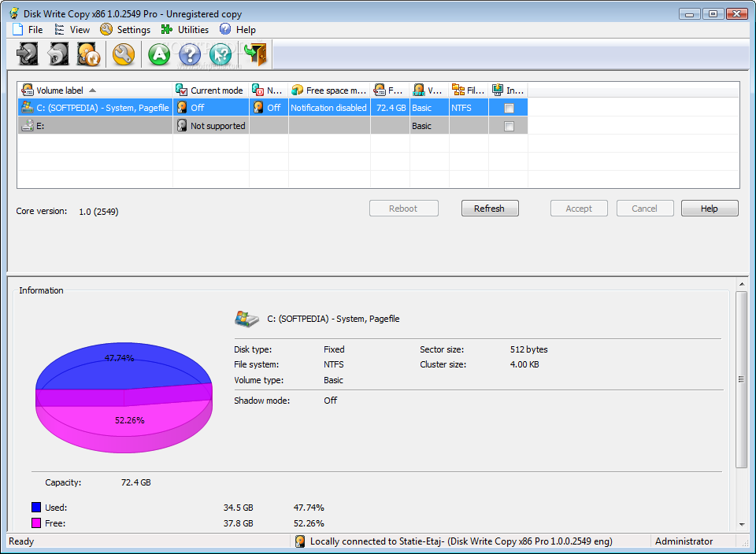Click the 'Ready' status bar text
756x554 pixels.
[x=21, y=541]
